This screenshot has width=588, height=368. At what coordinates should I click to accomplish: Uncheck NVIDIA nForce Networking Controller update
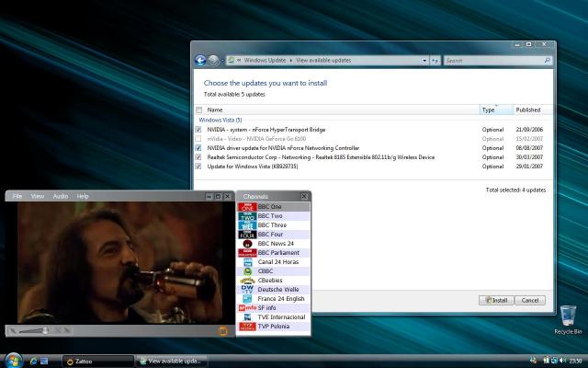(x=198, y=148)
